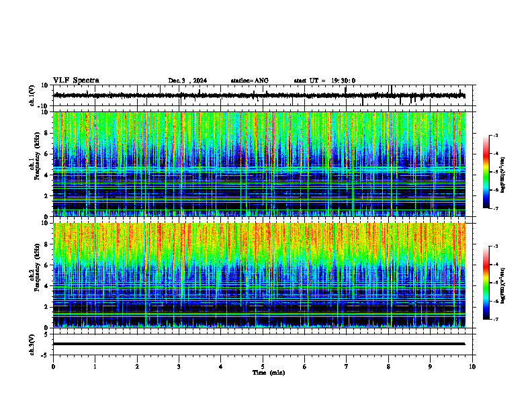Click the "VLF Spectra" title text

[76, 81]
